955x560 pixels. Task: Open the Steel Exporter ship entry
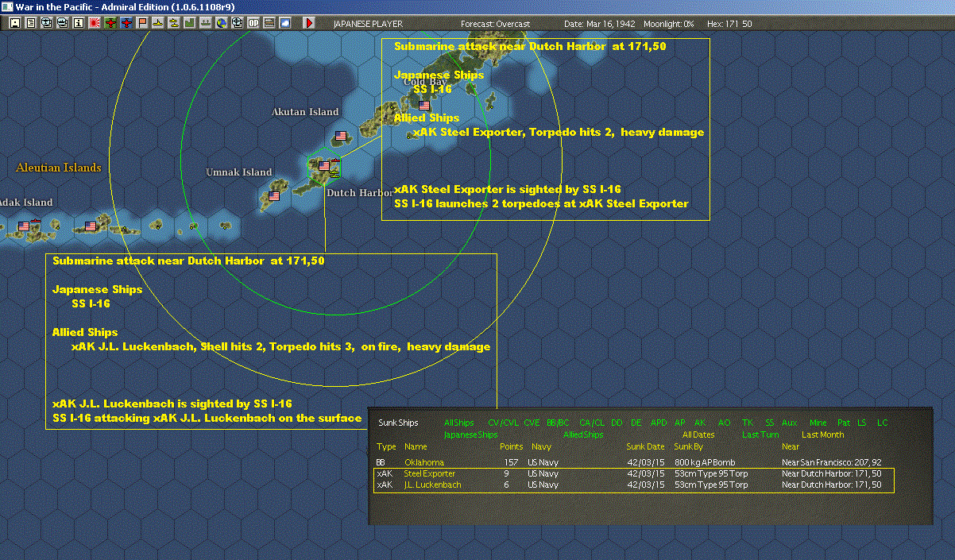click(429, 473)
